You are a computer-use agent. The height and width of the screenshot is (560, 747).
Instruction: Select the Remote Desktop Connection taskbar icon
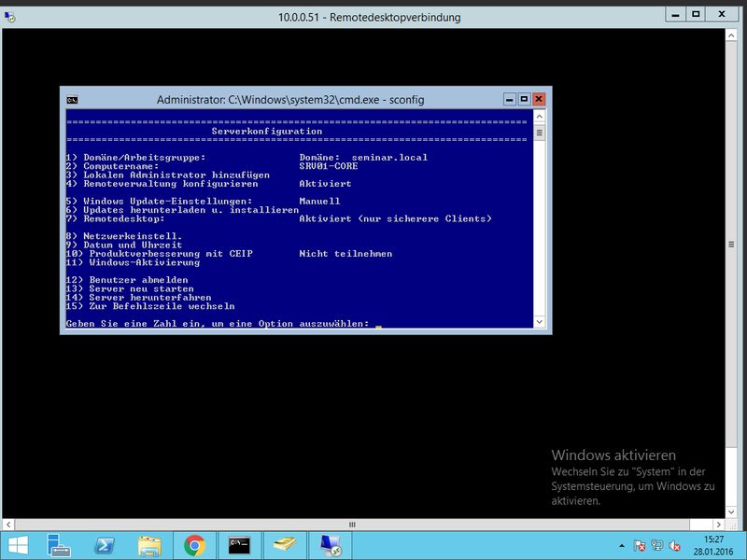[330, 545]
